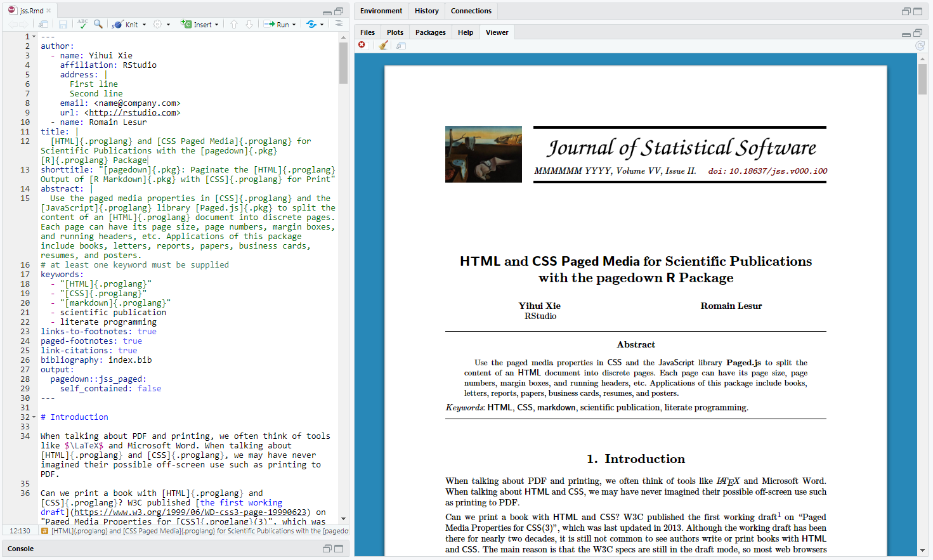Open the Knit options dropdown arrow

[145, 25]
